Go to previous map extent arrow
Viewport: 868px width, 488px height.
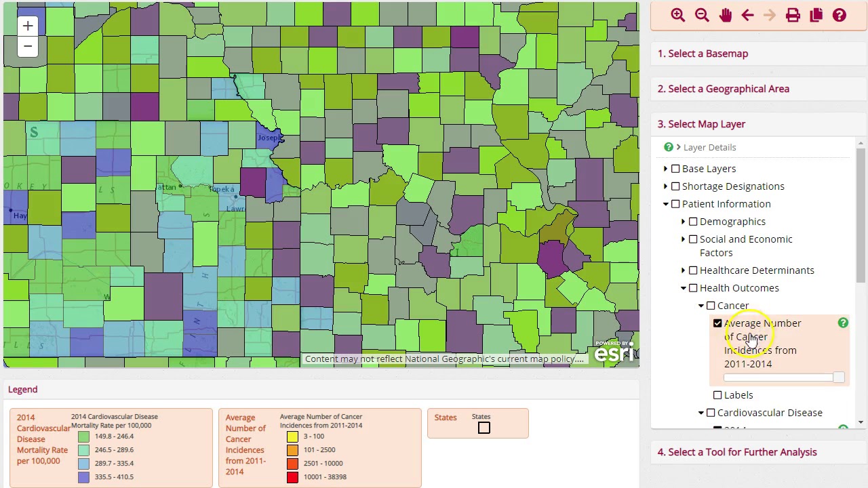click(x=747, y=15)
